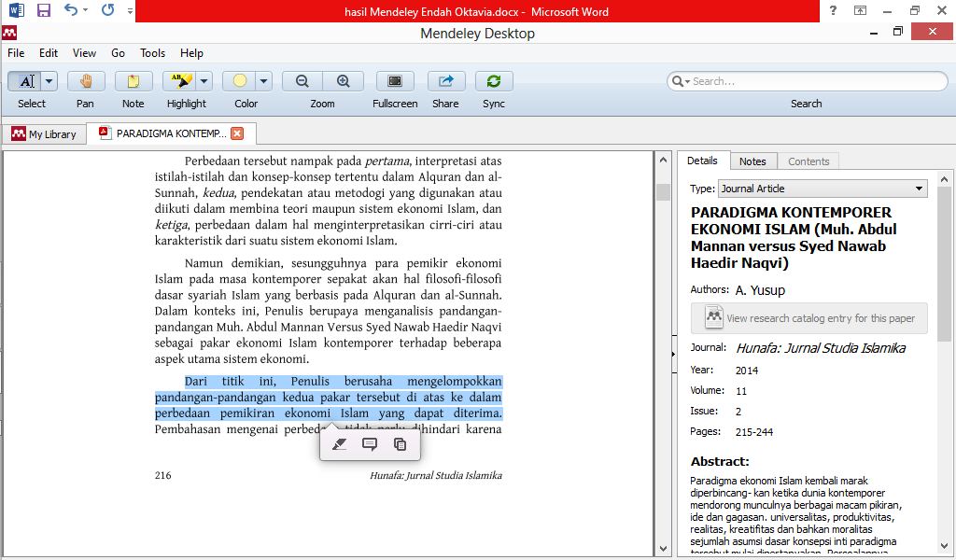Toggle Word ribbon display options
The width and height of the screenshot is (956, 560).
tap(860, 10)
